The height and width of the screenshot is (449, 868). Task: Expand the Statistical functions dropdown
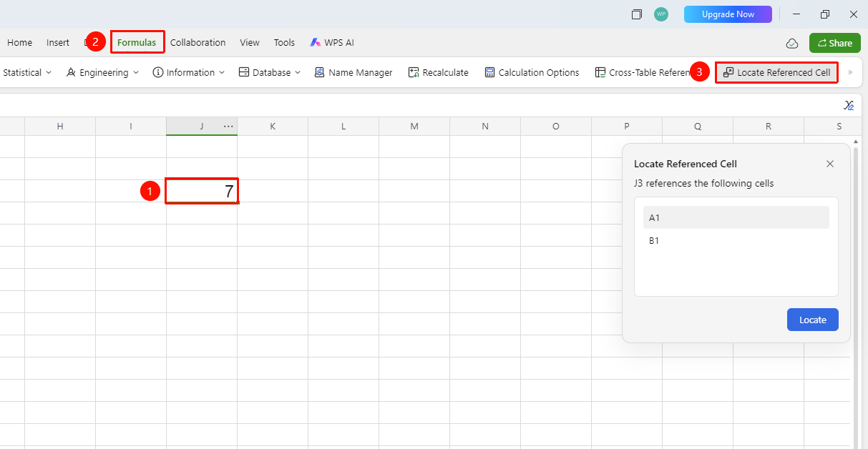pos(27,72)
